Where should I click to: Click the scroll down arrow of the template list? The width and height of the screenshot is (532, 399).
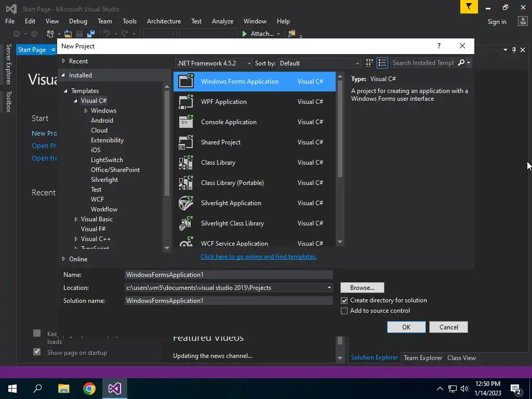coord(340,242)
